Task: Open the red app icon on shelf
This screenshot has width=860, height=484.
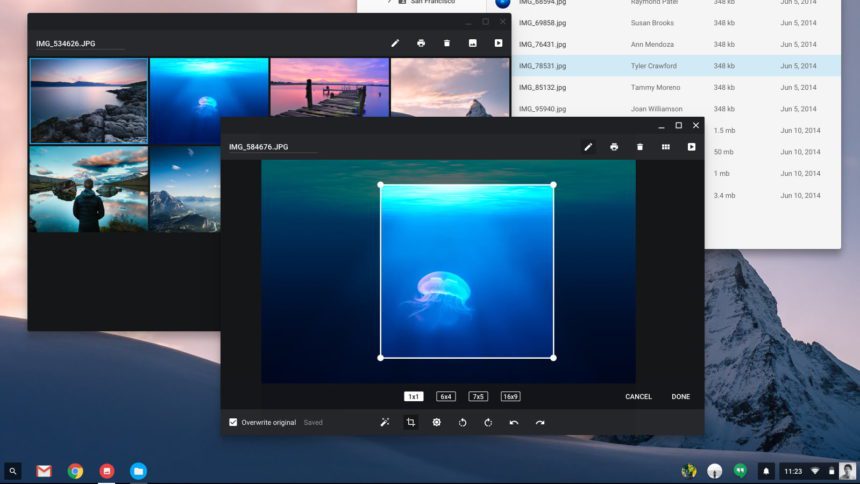Action: [106, 471]
